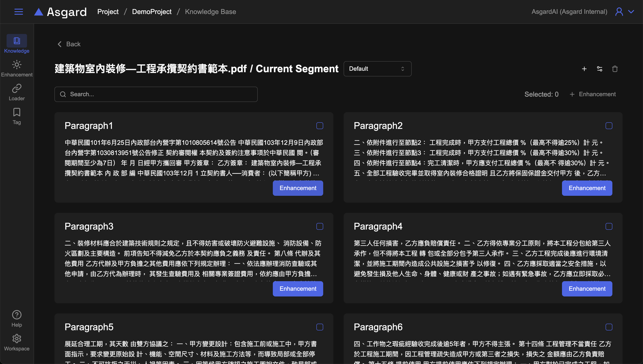Open the hamburger menu icon
Screen dimensions: 643x364
18,12
